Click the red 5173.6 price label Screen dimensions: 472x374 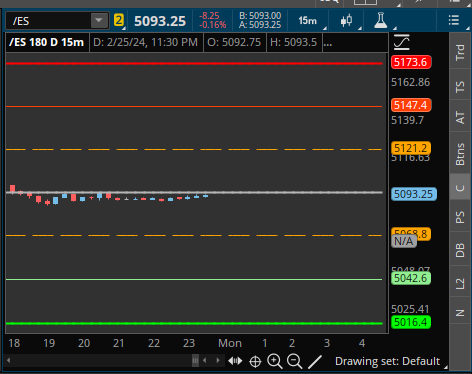click(411, 62)
